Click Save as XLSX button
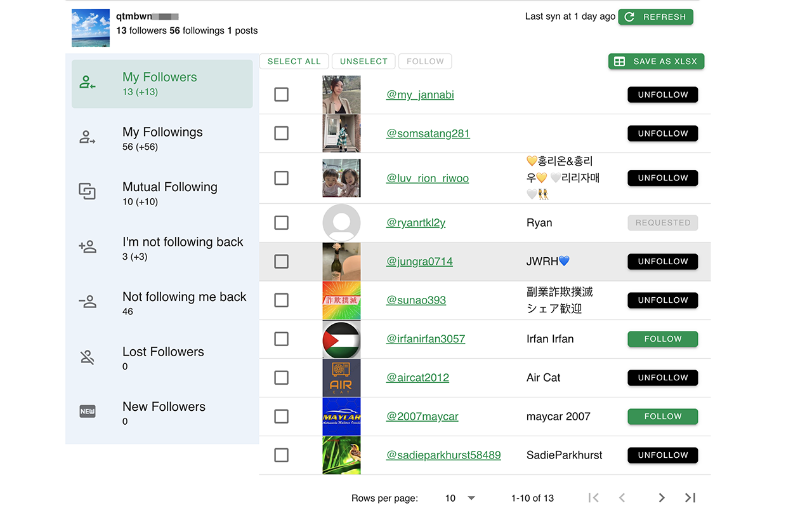The width and height of the screenshot is (812, 508). click(656, 62)
